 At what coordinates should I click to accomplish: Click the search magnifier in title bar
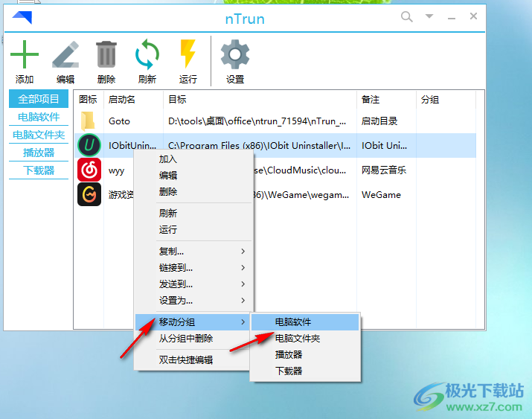click(x=406, y=16)
